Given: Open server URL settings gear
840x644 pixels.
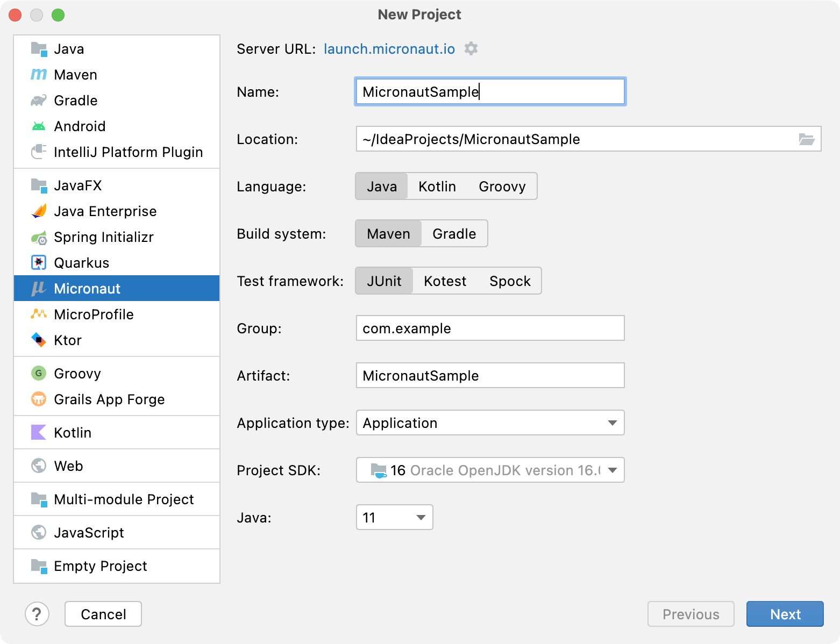Looking at the screenshot, I should 471,48.
